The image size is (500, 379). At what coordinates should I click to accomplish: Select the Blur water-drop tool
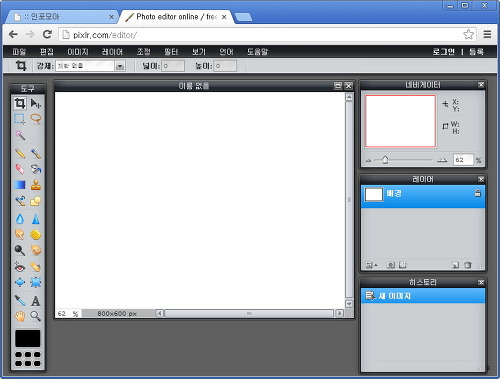point(20,219)
